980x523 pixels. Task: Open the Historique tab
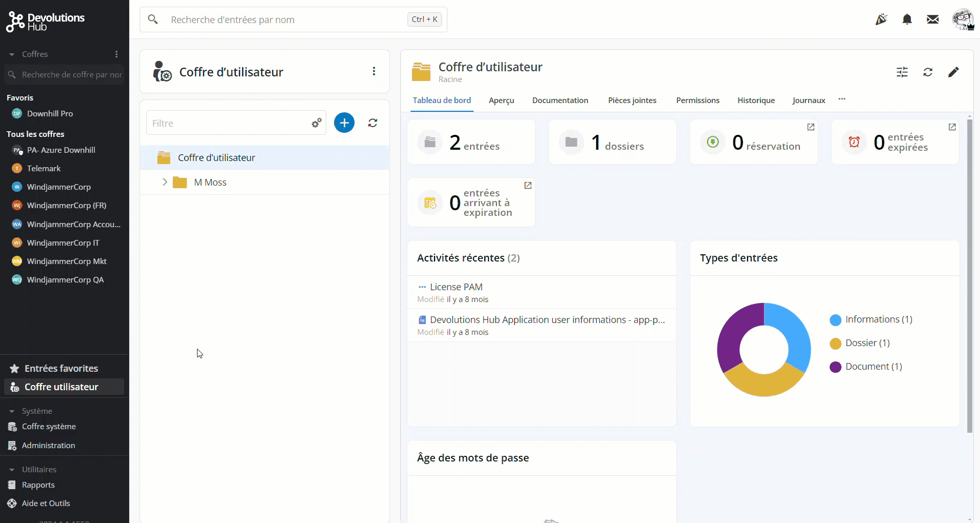click(x=756, y=100)
